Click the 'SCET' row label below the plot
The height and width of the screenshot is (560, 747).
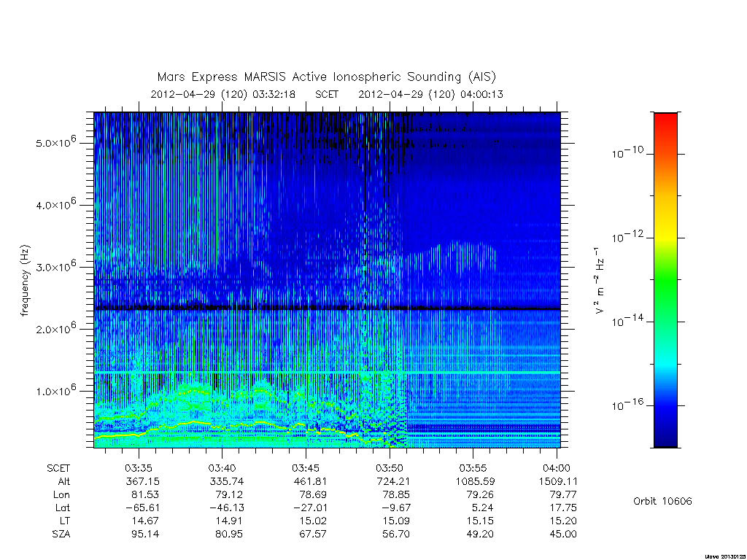(x=58, y=469)
